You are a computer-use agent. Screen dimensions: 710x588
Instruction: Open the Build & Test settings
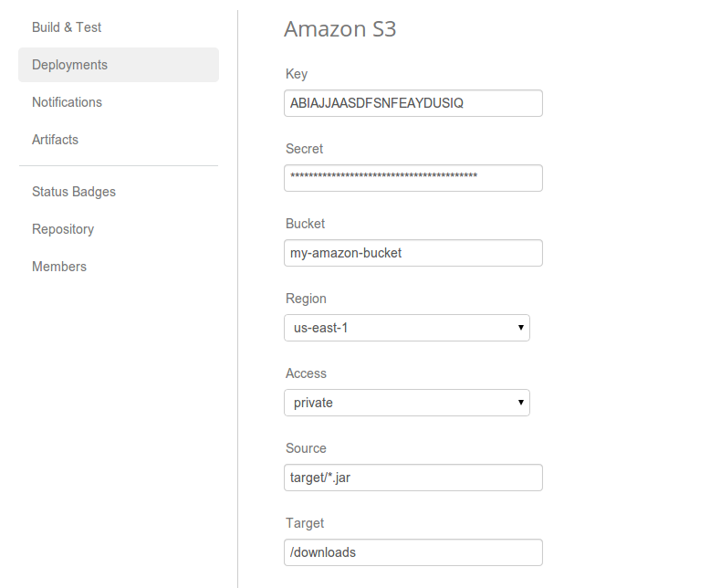pos(67,27)
